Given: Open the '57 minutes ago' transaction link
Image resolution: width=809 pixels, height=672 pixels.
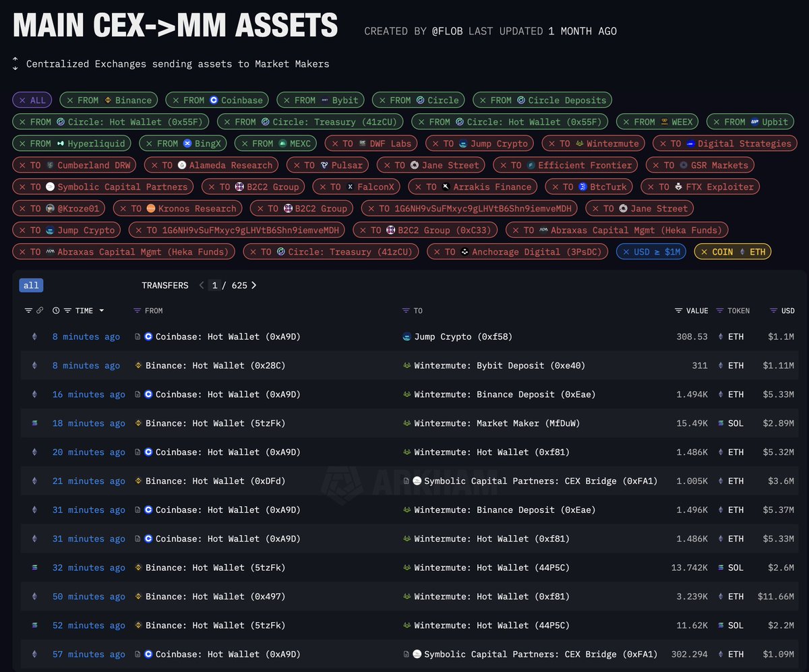Looking at the screenshot, I should 89,654.
